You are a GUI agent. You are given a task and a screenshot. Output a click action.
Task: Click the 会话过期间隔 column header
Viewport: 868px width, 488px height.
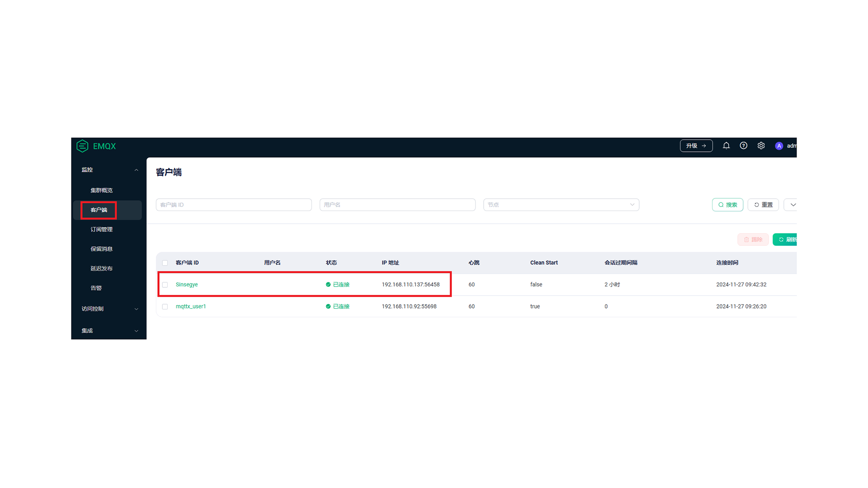point(621,263)
